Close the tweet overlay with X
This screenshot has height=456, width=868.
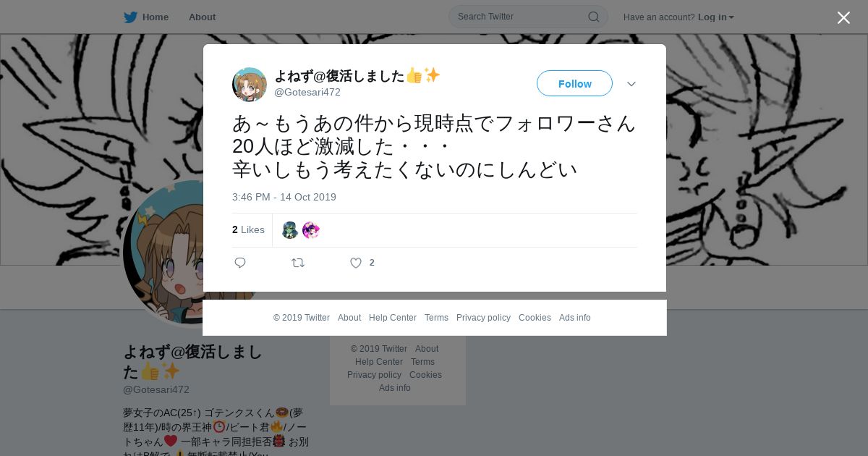(x=843, y=17)
